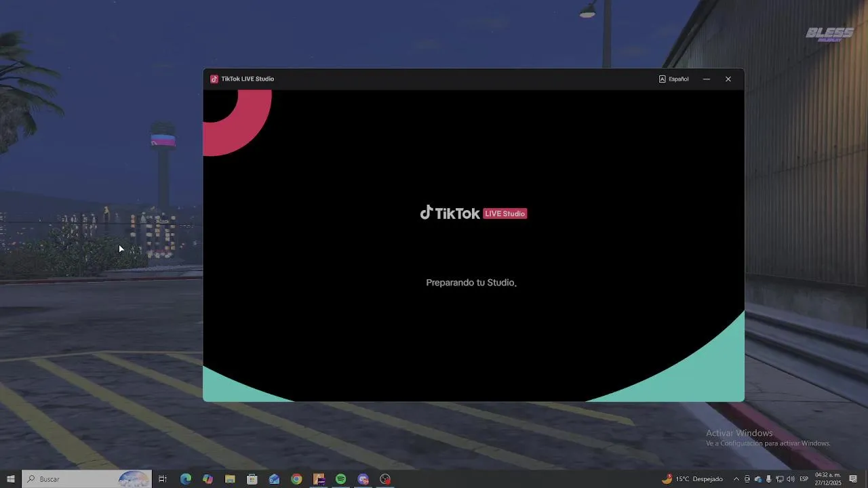Open the Windows Start menu

[x=11, y=479]
